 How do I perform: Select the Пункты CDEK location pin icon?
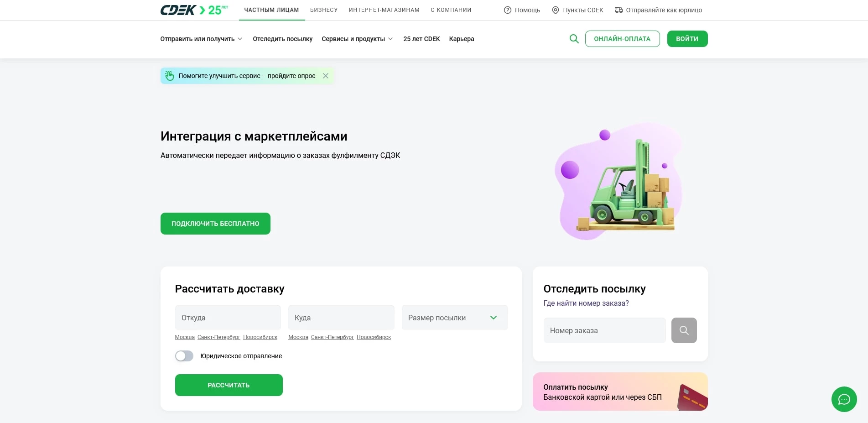[x=555, y=10]
